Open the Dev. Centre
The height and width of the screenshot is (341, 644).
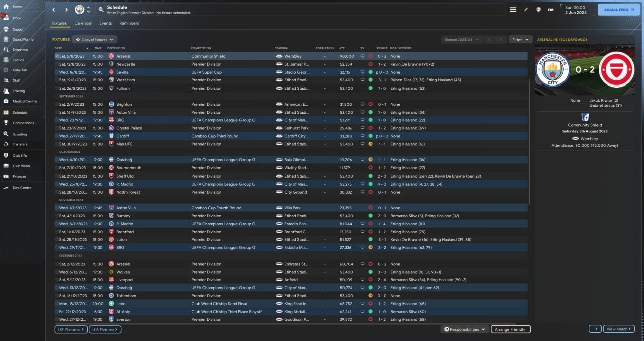[x=21, y=188]
